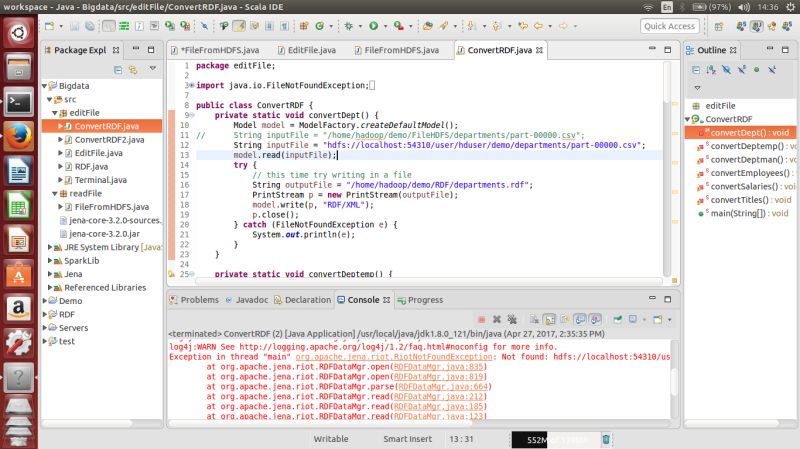
Task: Open the Problems tab
Action: point(194,300)
